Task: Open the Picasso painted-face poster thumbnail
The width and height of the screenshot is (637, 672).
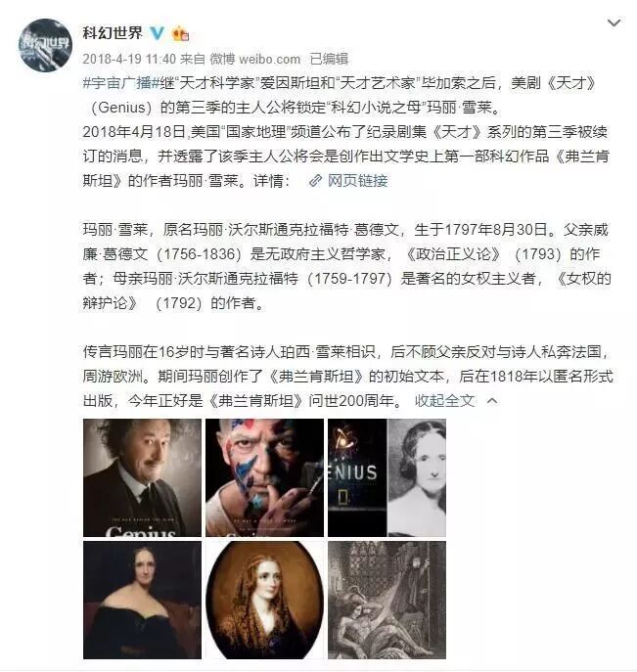Action: pyautogui.click(x=264, y=477)
